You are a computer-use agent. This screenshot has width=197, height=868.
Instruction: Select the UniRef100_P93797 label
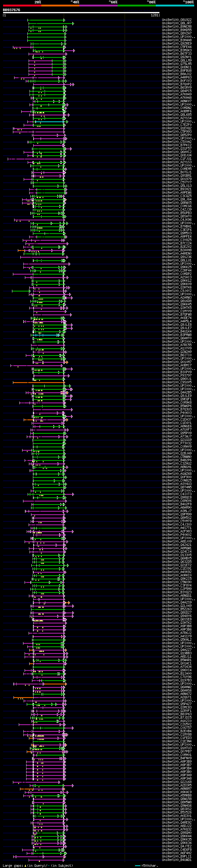(x=177, y=375)
